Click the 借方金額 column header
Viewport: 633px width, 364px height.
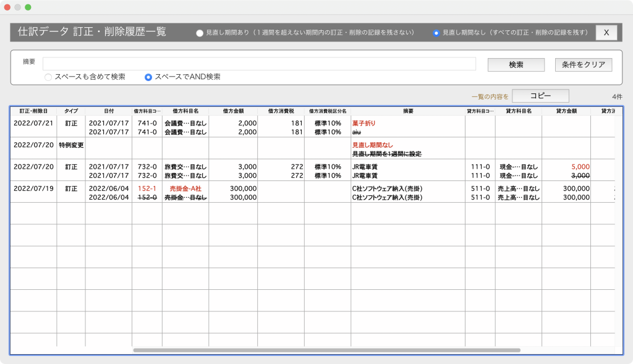point(232,111)
